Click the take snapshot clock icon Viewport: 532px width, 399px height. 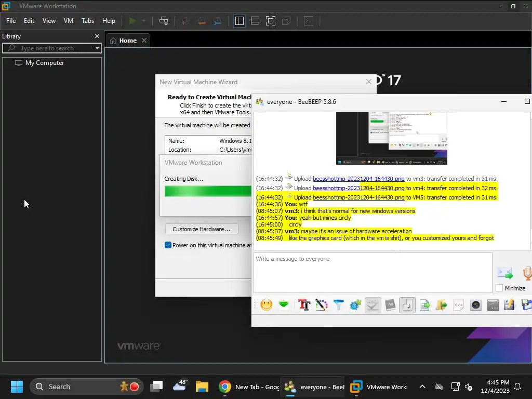185,21
